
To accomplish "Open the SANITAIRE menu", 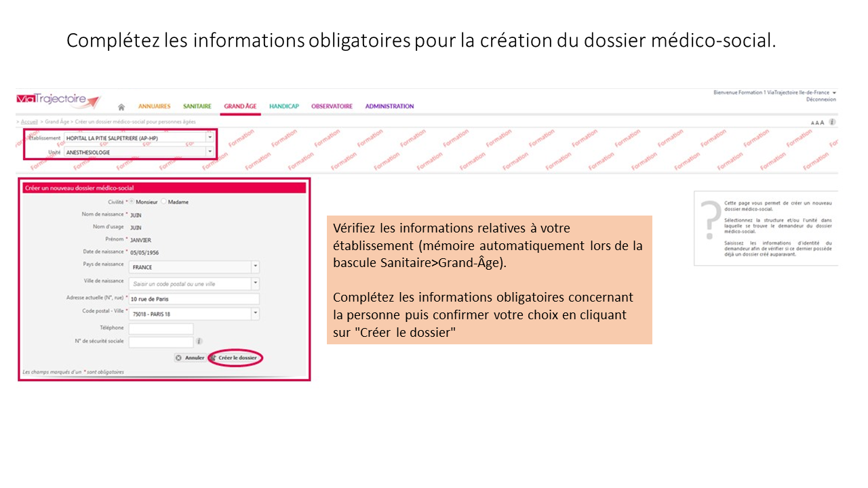I will [x=197, y=106].
